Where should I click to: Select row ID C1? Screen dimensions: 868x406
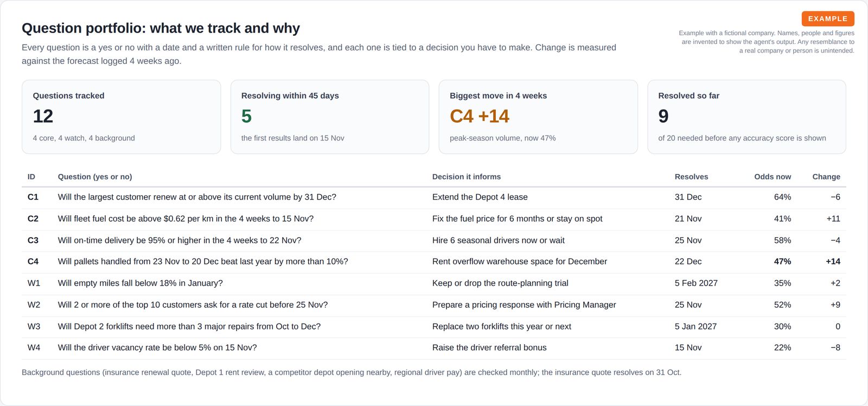click(33, 197)
